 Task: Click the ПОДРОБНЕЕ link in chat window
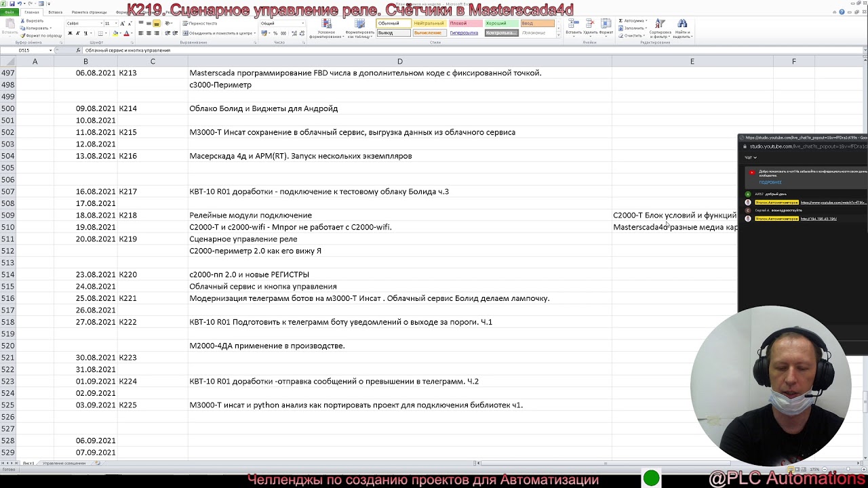(x=770, y=182)
